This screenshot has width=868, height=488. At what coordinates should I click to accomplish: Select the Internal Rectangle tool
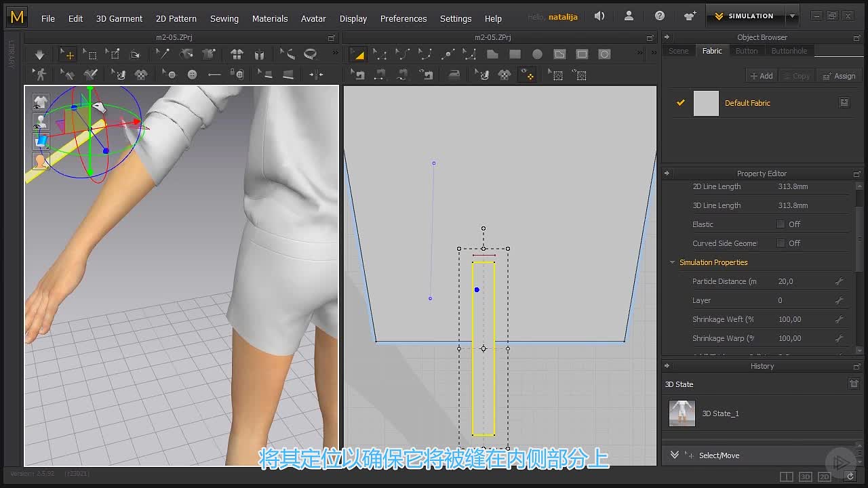582,54
